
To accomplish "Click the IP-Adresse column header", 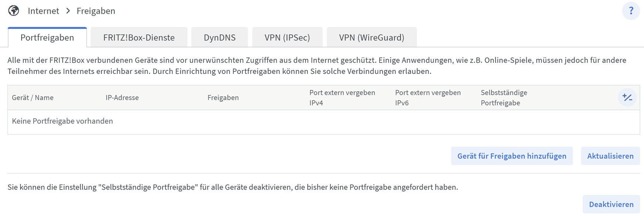I will (122, 98).
